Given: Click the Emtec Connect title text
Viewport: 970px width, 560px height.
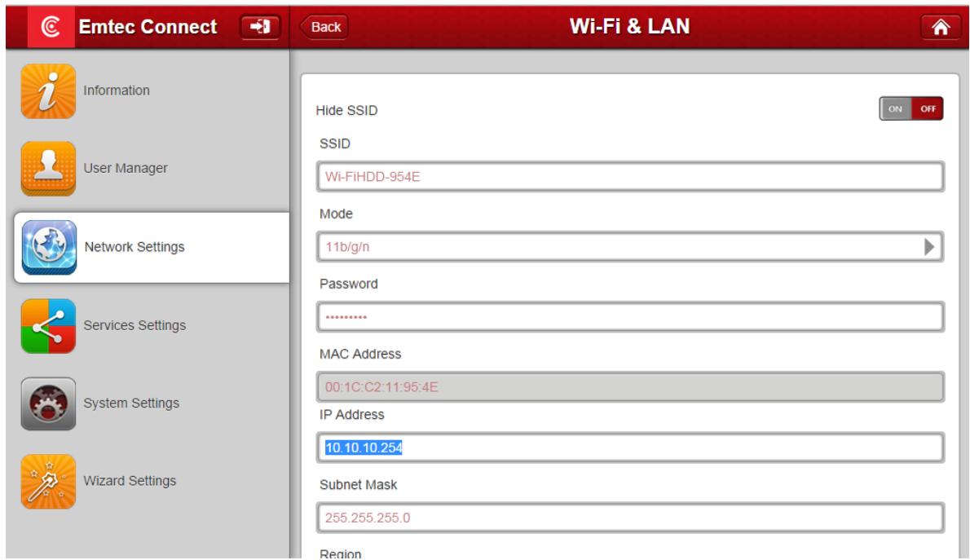Looking at the screenshot, I should pos(148,27).
